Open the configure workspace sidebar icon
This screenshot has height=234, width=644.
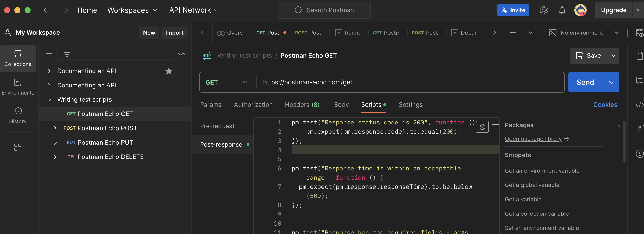click(18, 147)
